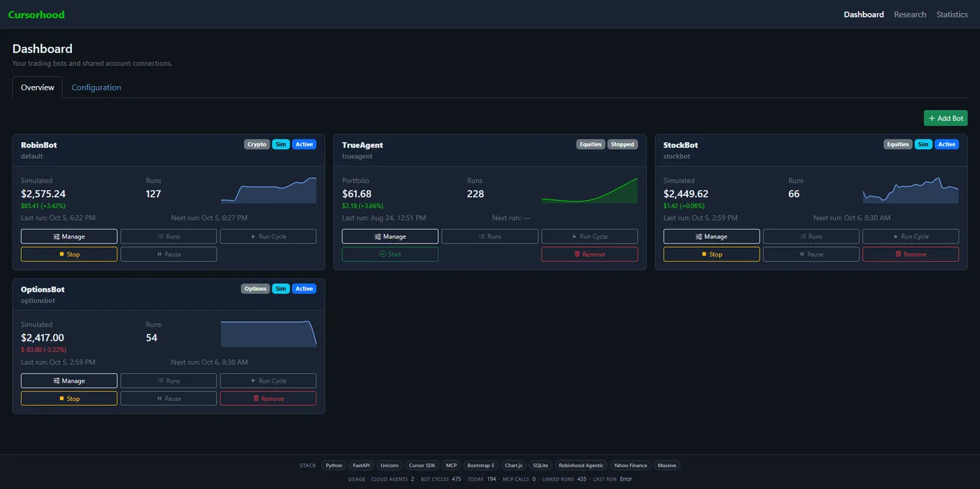
Task: Click the Active badge on OptionsBot
Action: pos(304,288)
